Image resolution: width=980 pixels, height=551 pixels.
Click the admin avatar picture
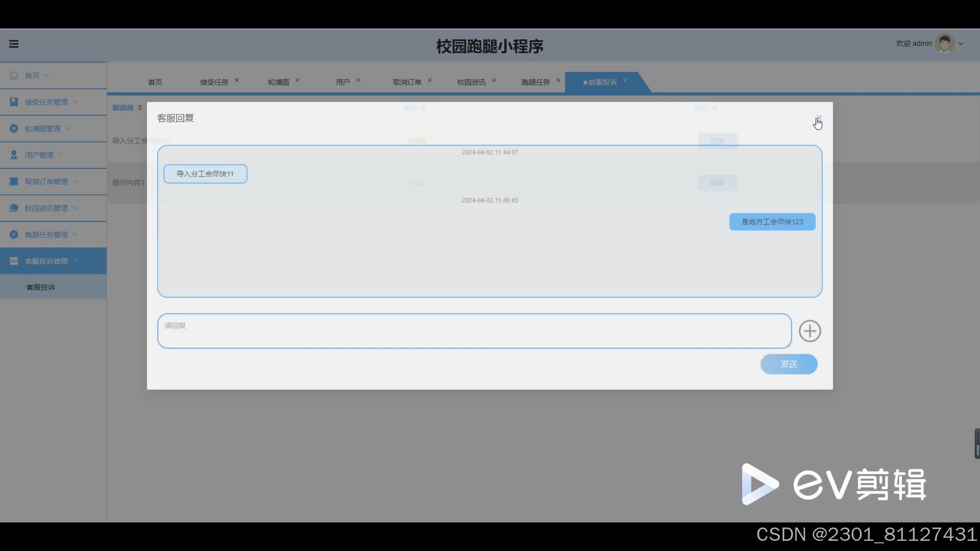tap(944, 43)
